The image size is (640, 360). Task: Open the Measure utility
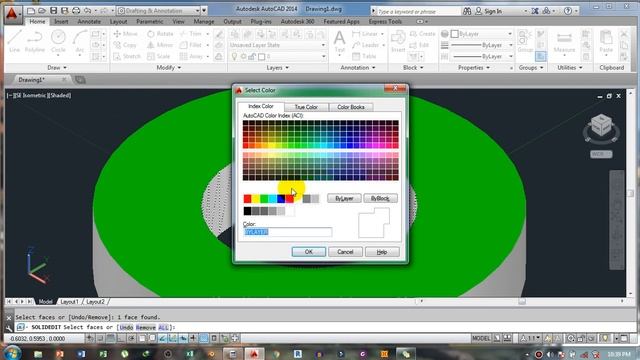(564, 41)
